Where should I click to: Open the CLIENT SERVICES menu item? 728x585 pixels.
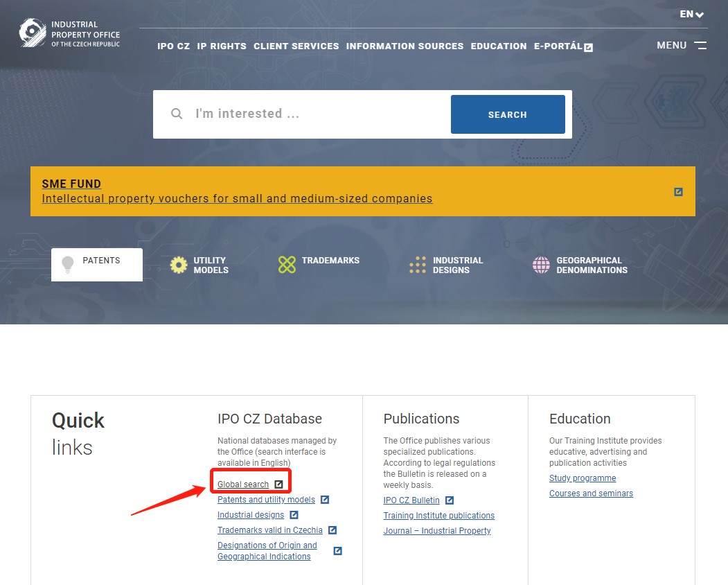pos(296,46)
